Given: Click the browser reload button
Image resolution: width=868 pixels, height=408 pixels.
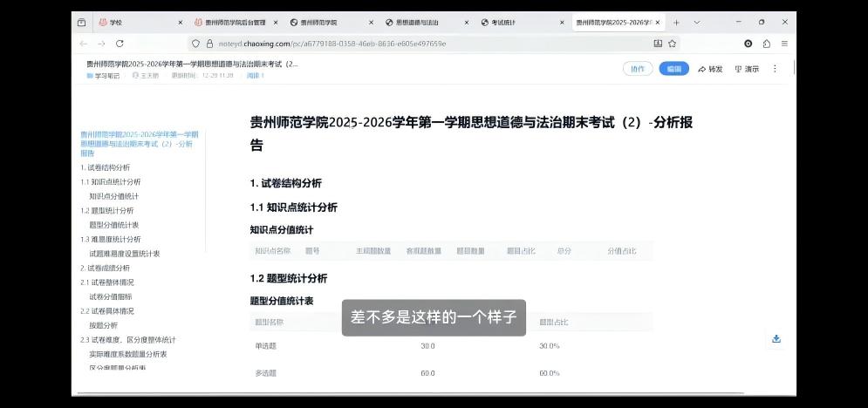Looking at the screenshot, I should pyautogui.click(x=120, y=44).
